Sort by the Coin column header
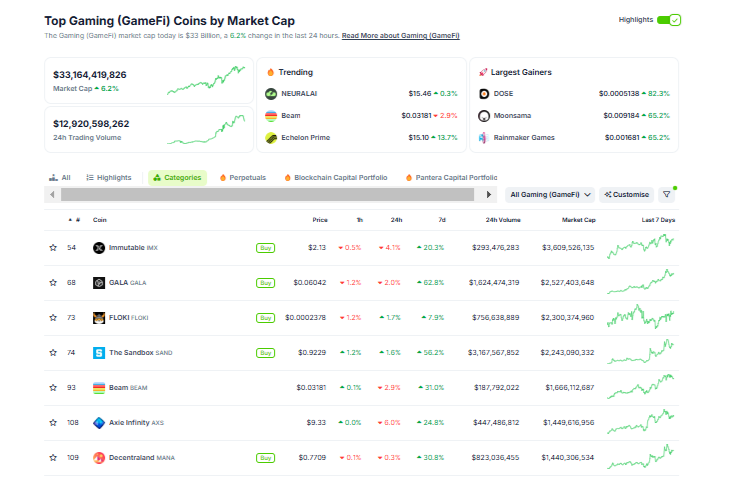729x477 pixels. click(x=99, y=220)
